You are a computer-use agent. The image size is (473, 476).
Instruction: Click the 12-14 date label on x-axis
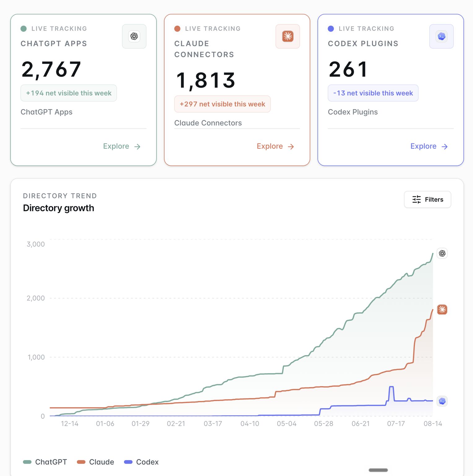(69, 424)
